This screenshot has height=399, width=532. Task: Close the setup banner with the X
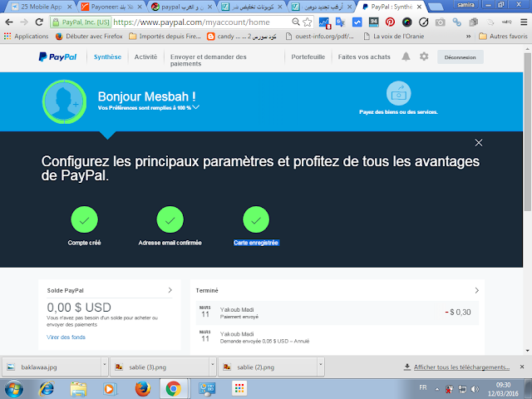pyautogui.click(x=479, y=143)
